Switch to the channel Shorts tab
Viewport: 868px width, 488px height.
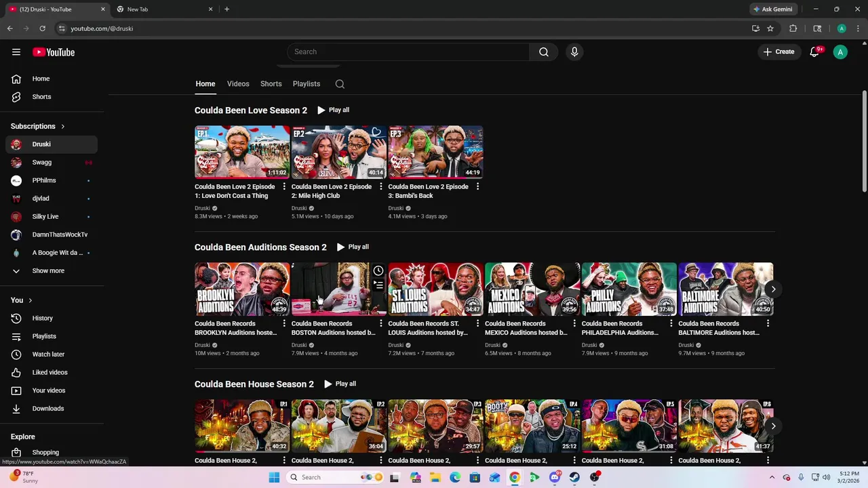[271, 84]
